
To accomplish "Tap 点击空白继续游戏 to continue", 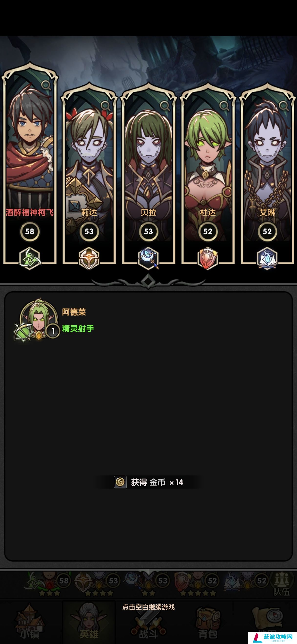I will tap(148, 607).
